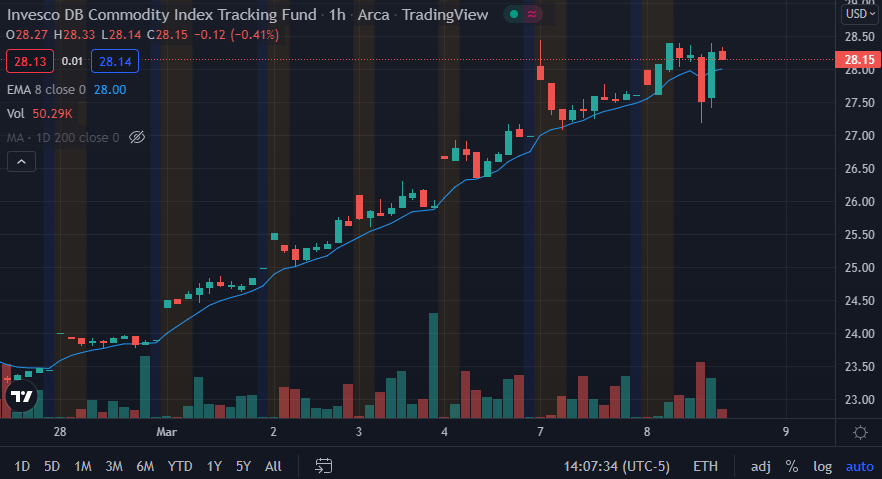Click the pink delayed-data wave icon
This screenshot has height=479, width=882.
[x=532, y=15]
